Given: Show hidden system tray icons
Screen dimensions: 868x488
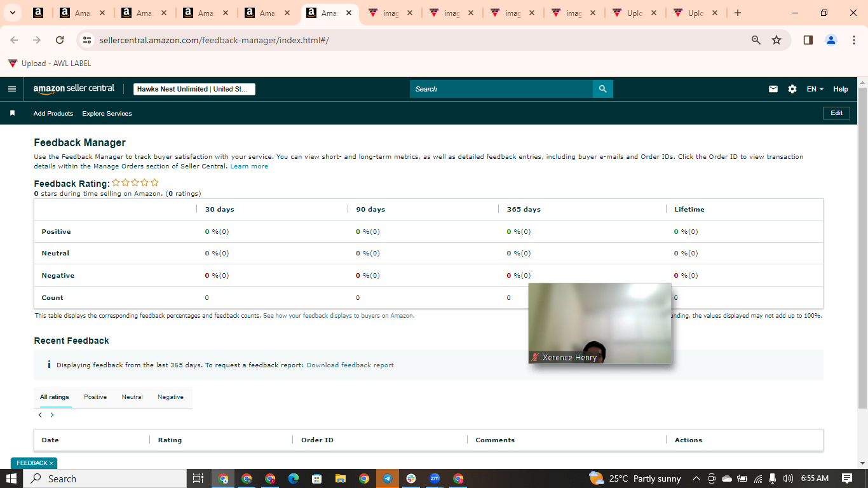Looking at the screenshot, I should pos(696,478).
